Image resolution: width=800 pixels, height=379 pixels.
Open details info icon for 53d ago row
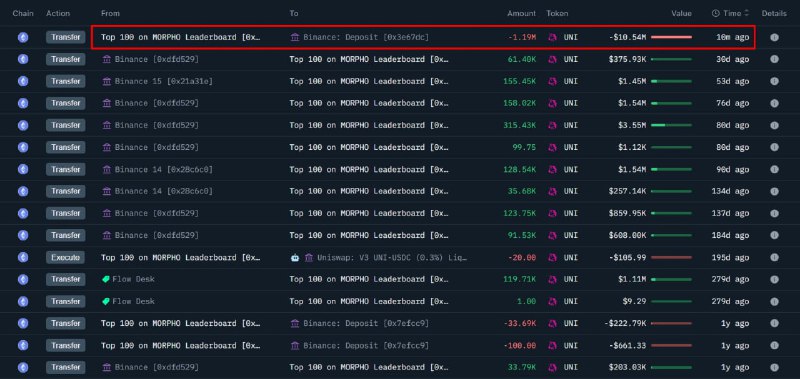point(774,81)
